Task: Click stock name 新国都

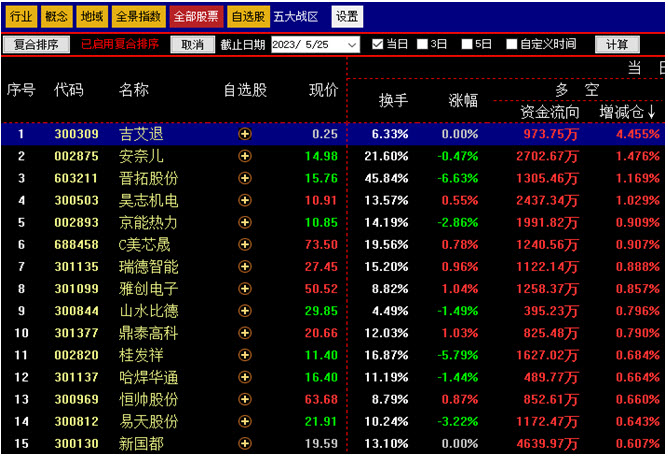Action: 141,444
